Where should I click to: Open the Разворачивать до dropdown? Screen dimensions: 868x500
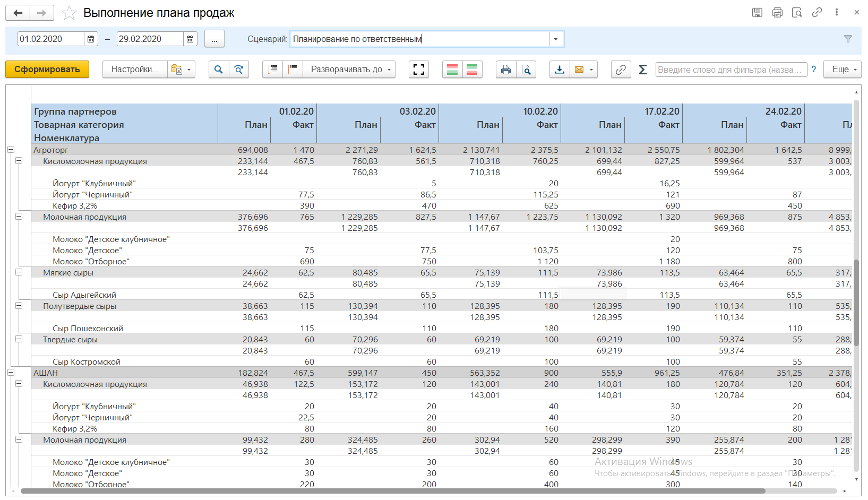pos(349,70)
